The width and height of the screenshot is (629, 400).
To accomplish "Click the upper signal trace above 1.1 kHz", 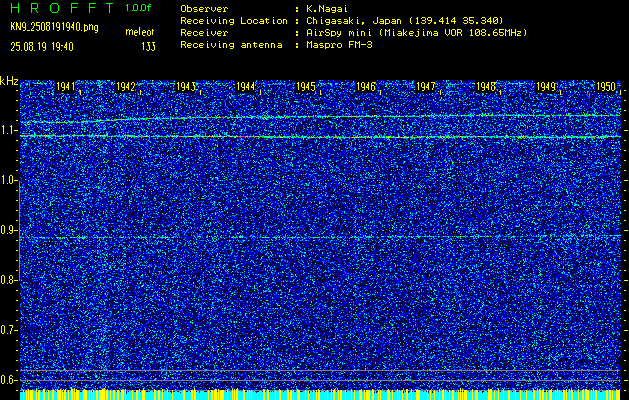I will pos(320,118).
